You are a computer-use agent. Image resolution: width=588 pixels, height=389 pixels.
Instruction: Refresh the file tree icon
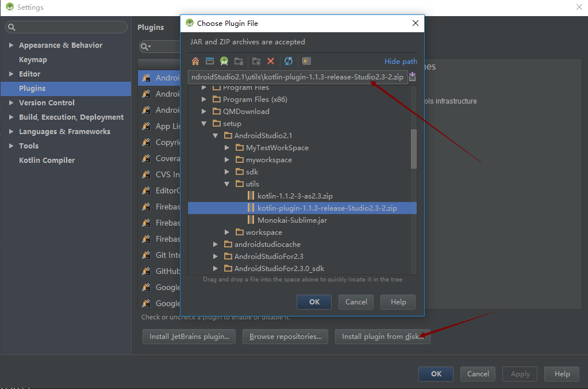289,61
